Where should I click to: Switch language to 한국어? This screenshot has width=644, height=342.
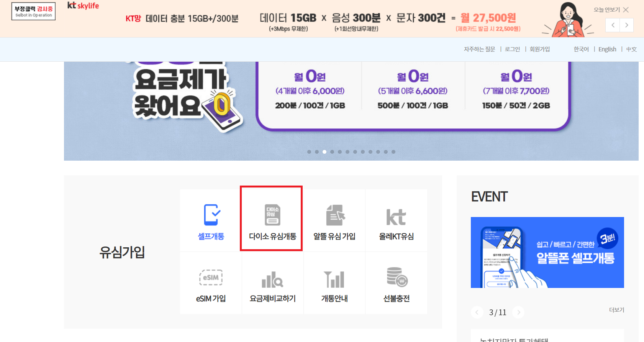point(581,49)
